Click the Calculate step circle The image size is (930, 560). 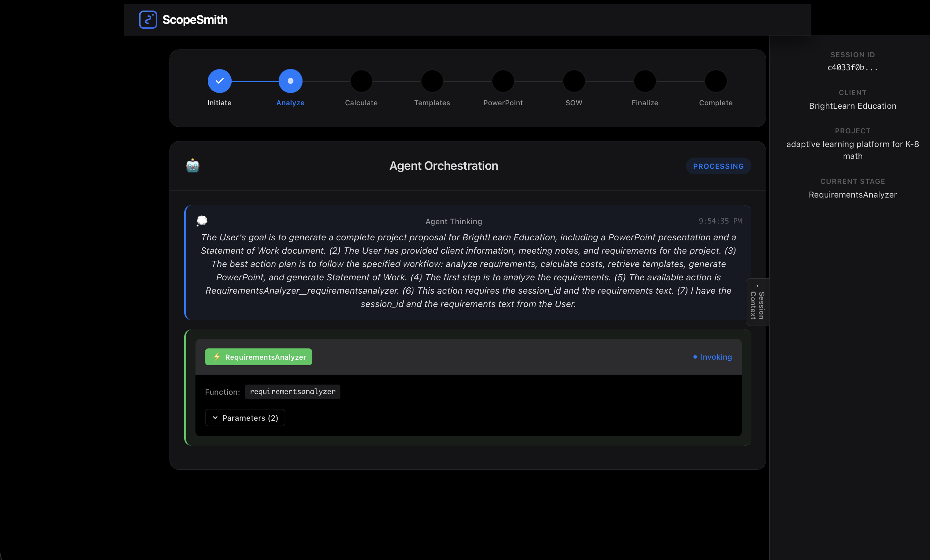(x=361, y=81)
